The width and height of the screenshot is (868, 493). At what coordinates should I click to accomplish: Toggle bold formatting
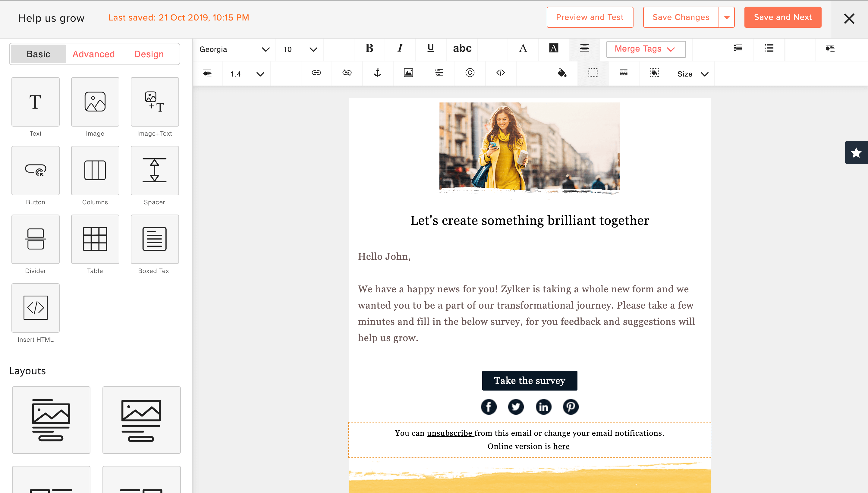(x=369, y=49)
